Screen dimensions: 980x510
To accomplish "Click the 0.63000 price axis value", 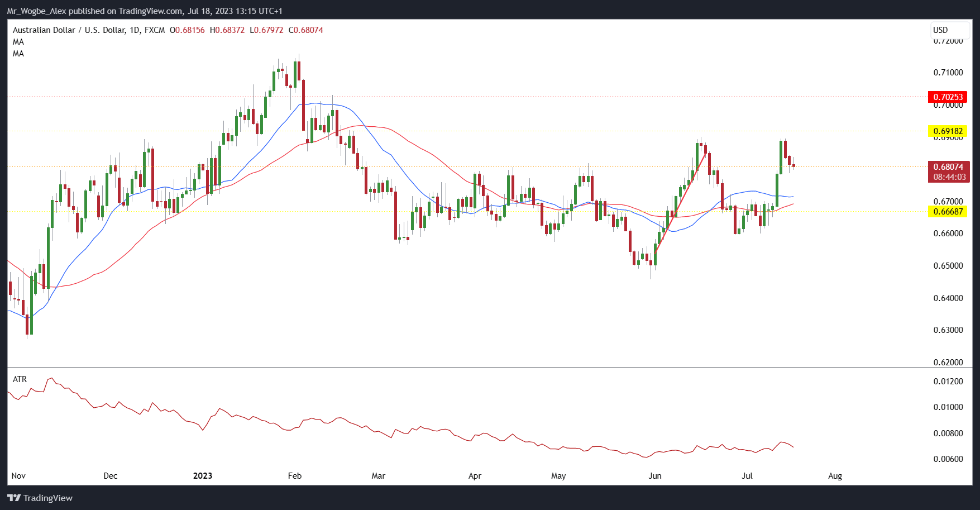I will [948, 330].
